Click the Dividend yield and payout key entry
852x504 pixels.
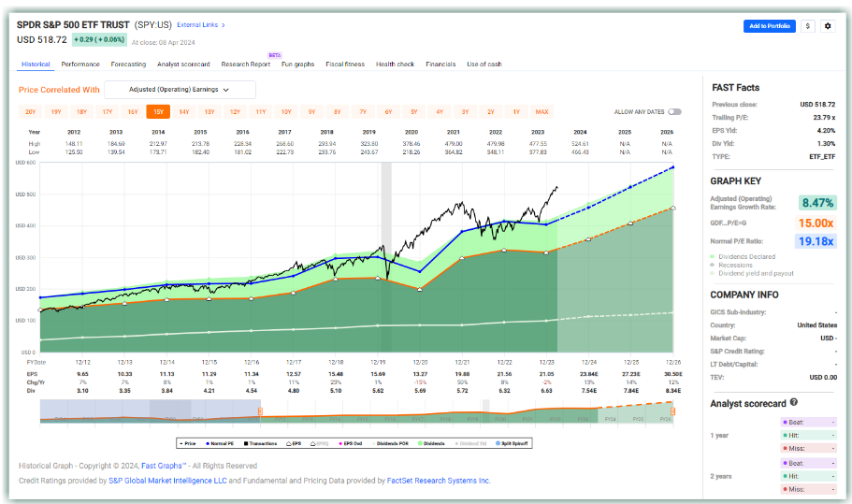pyautogui.click(x=752, y=273)
